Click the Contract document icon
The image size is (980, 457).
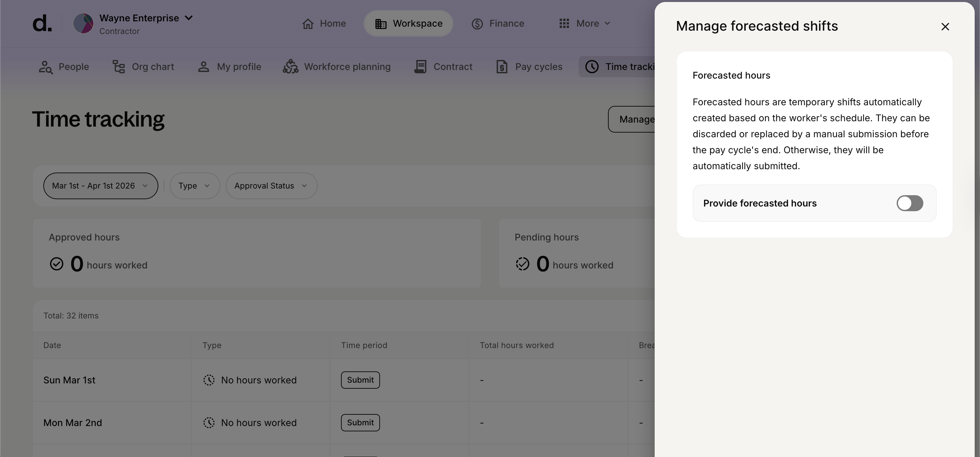pyautogui.click(x=420, y=67)
